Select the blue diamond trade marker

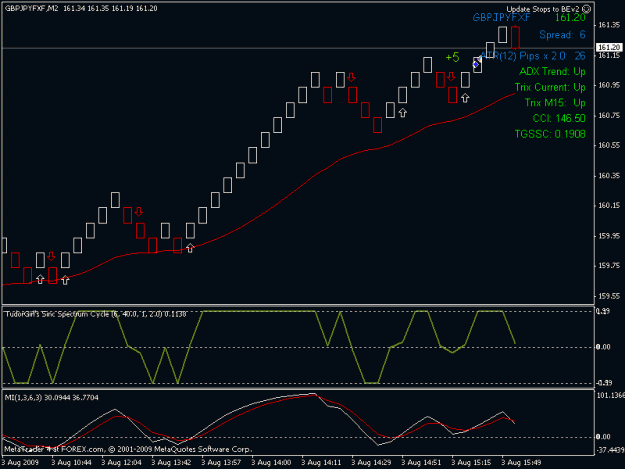[476, 64]
